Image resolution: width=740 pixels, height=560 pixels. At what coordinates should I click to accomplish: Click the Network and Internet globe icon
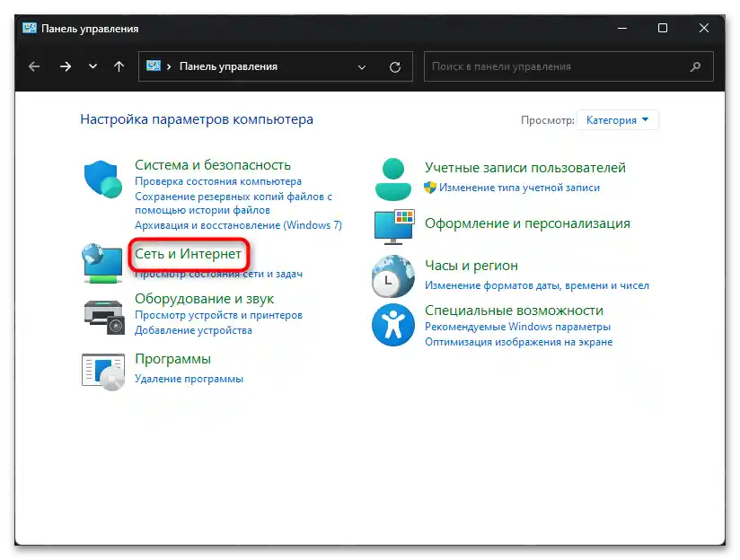coord(102,263)
